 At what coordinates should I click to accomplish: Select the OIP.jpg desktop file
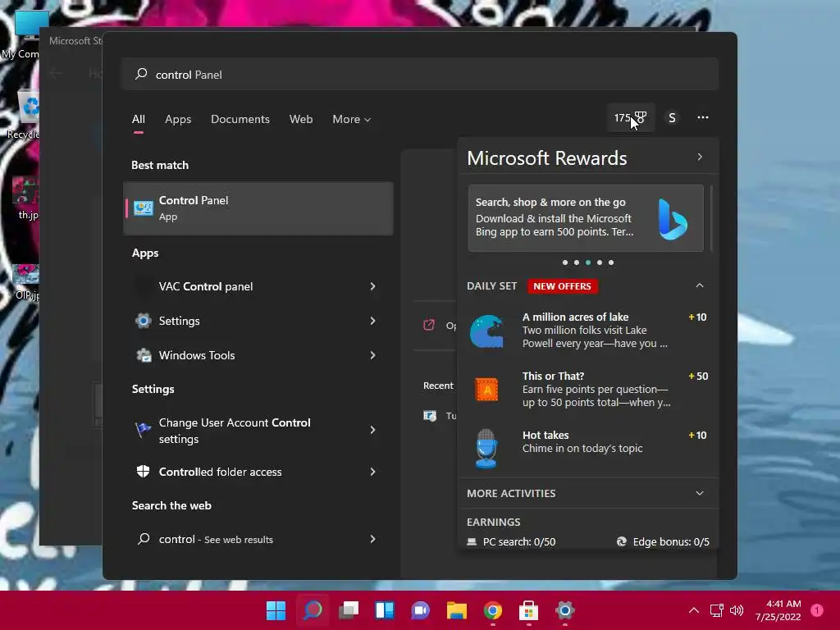click(x=25, y=282)
